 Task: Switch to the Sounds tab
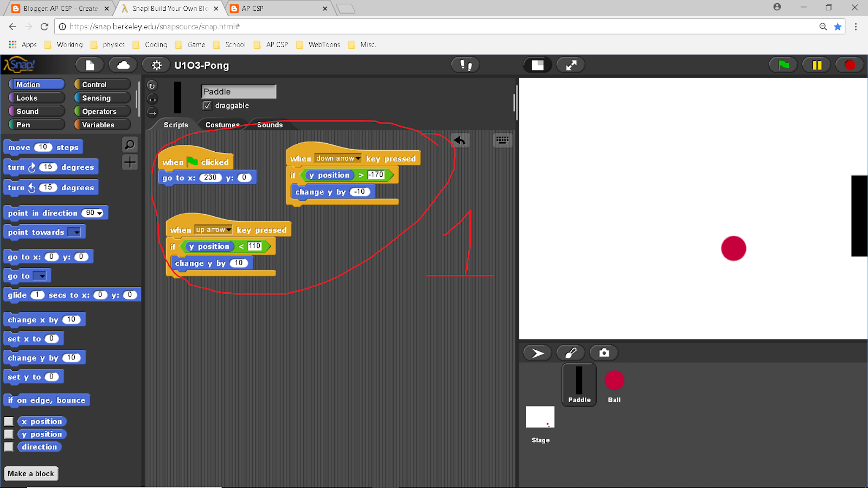270,125
